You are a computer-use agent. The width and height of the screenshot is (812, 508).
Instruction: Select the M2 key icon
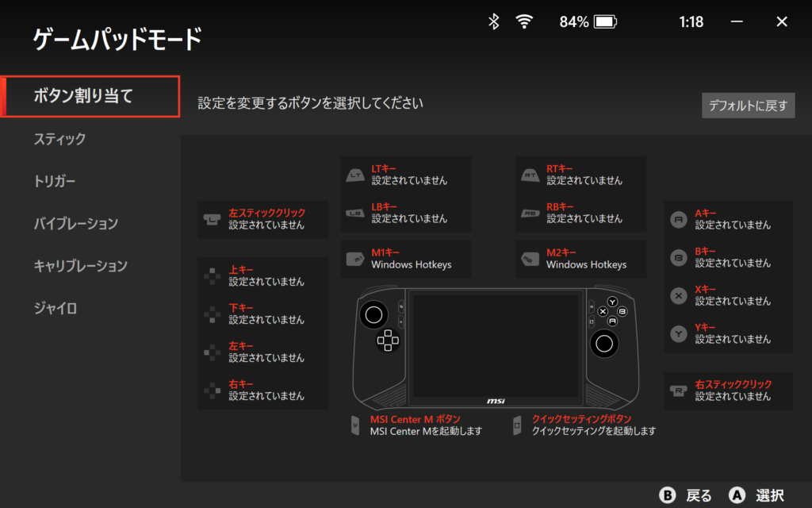[x=530, y=259]
